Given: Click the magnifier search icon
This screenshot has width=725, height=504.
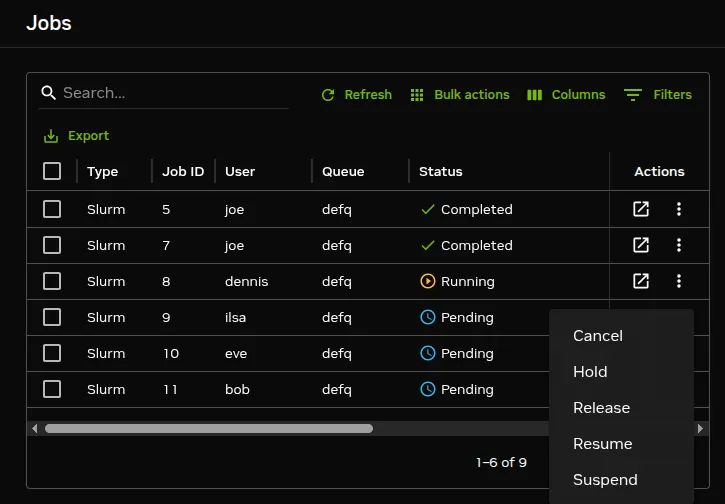Looking at the screenshot, I should point(49,93).
